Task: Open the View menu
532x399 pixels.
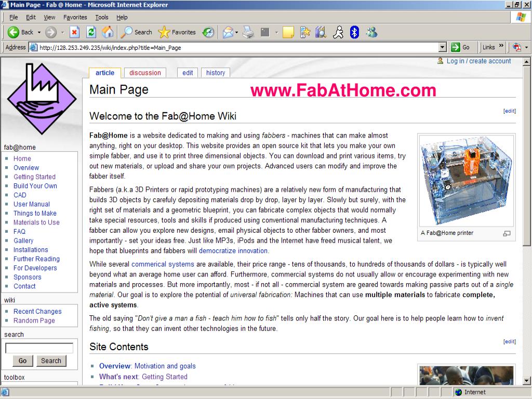Action: 49,17
